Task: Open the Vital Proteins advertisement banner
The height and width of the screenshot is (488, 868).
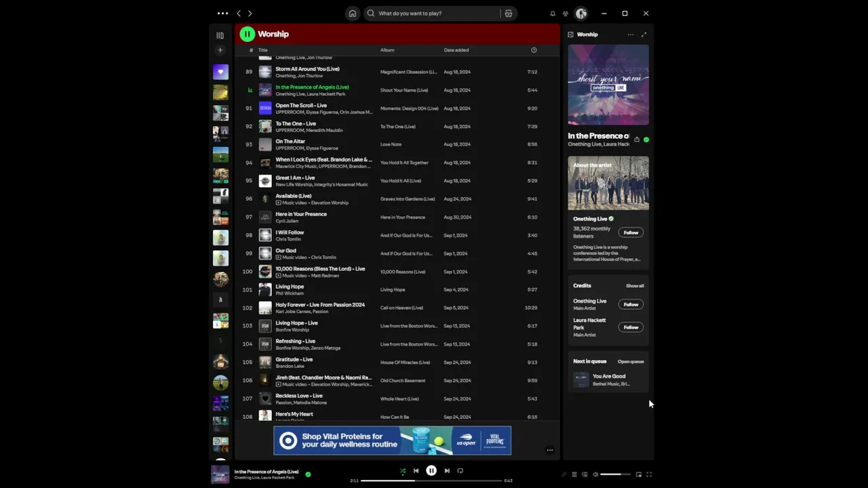Action: click(x=393, y=441)
